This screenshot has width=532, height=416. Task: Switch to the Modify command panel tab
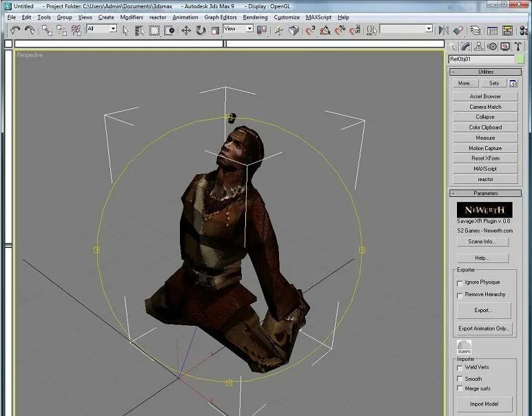466,46
